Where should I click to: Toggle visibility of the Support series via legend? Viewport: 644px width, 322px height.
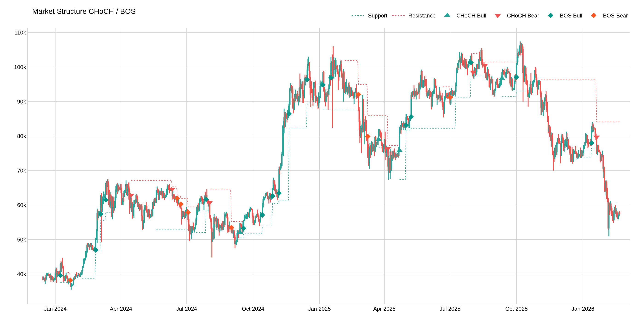pyautogui.click(x=377, y=15)
